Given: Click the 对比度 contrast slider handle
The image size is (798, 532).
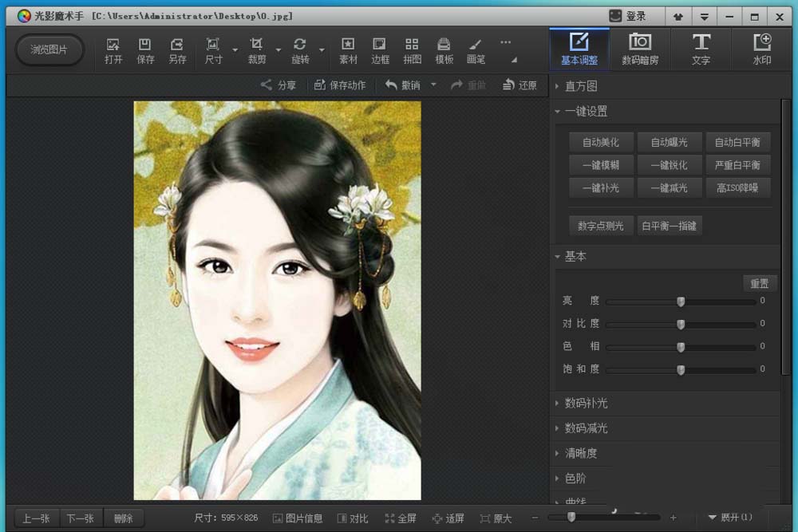Looking at the screenshot, I should click(681, 325).
